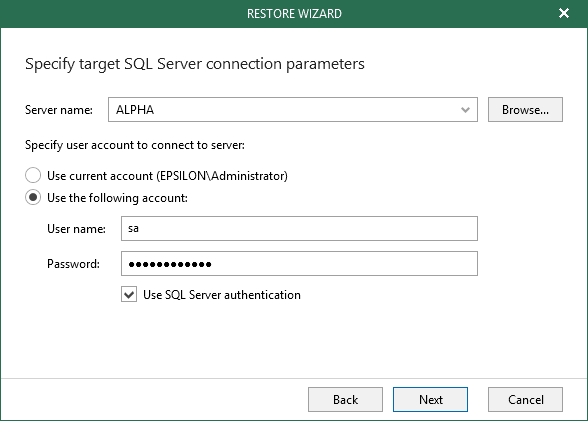This screenshot has height=421, width=588.
Task: Click the "Use SQL Server authentication" label text
Action: tap(222, 295)
